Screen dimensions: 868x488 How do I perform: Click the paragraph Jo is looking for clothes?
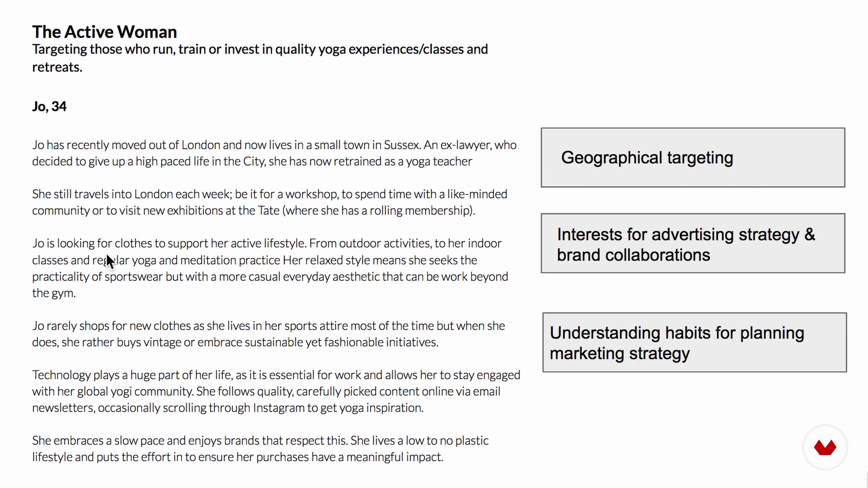(270, 268)
